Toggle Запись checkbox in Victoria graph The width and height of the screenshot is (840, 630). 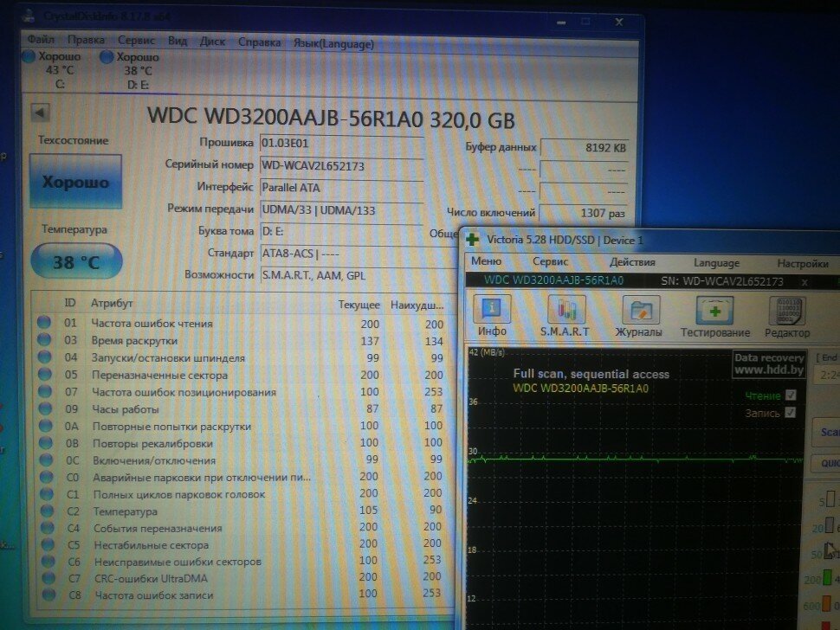[790, 412]
